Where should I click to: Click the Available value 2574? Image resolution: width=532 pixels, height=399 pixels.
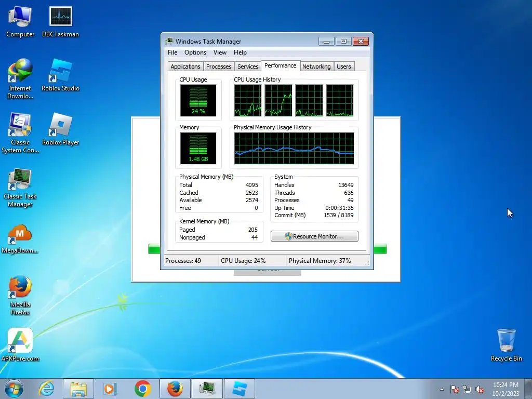(x=252, y=200)
